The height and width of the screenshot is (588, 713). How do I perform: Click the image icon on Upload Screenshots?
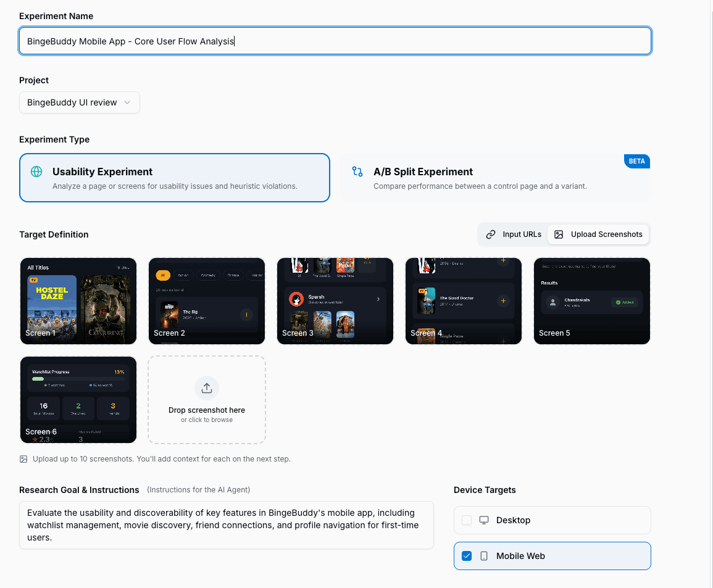559,234
